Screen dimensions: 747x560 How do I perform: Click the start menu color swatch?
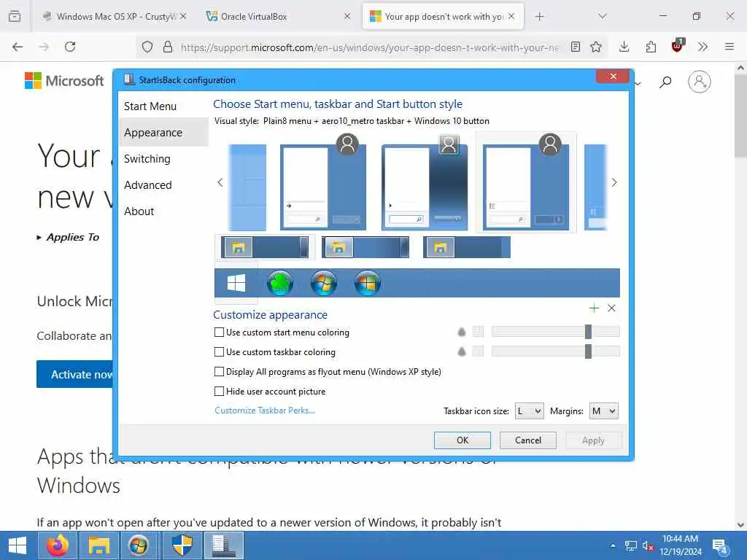478,332
